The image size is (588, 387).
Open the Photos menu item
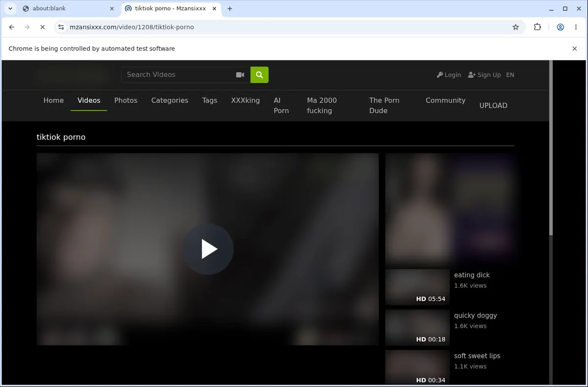(x=125, y=100)
